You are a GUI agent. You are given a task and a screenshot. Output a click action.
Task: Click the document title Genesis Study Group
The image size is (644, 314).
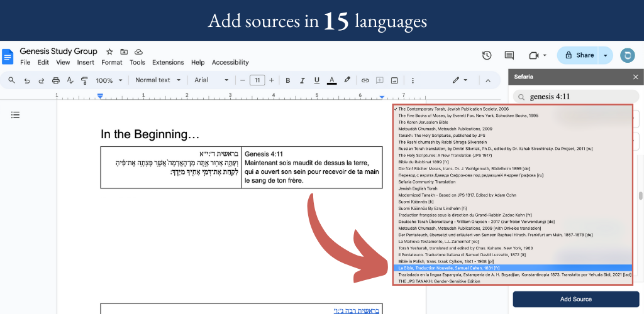[x=58, y=51]
